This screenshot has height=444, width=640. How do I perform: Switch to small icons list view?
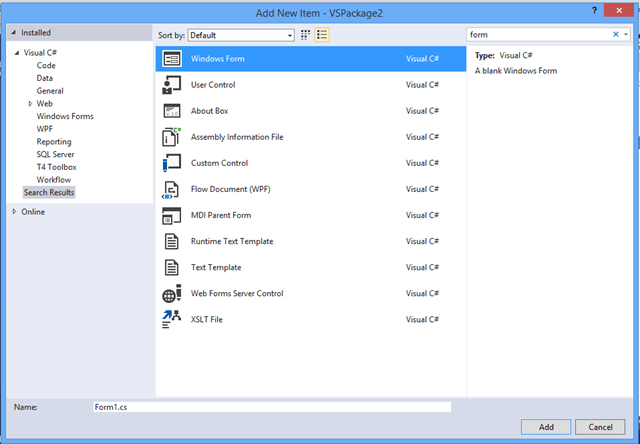tap(322, 35)
